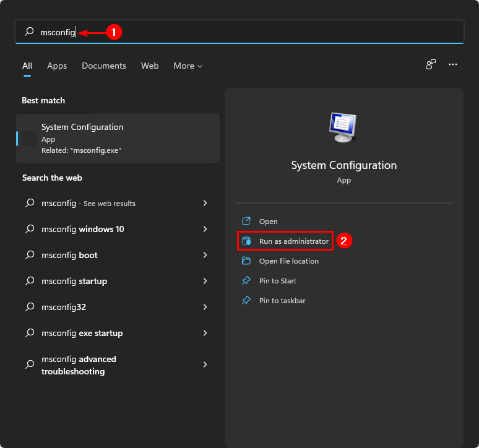This screenshot has width=479, height=448.
Task: Click search icon beside 'msconfig advanced troubleshooting'
Action: [30, 364]
